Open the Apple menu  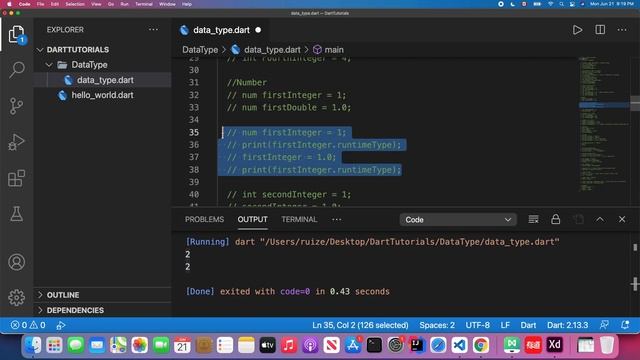[9, 4]
